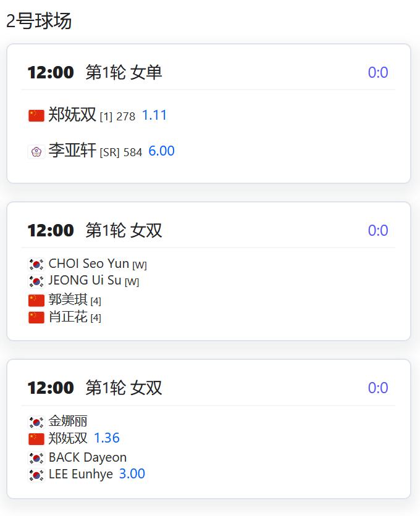Click the 2号球场 court heading

pyautogui.click(x=39, y=21)
